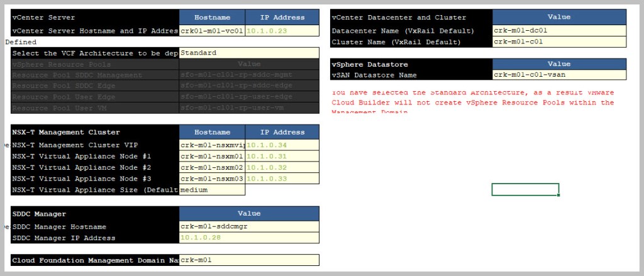644x276 pixels.
Task: Click SDDC Manager Value column header
Action: 249,214
